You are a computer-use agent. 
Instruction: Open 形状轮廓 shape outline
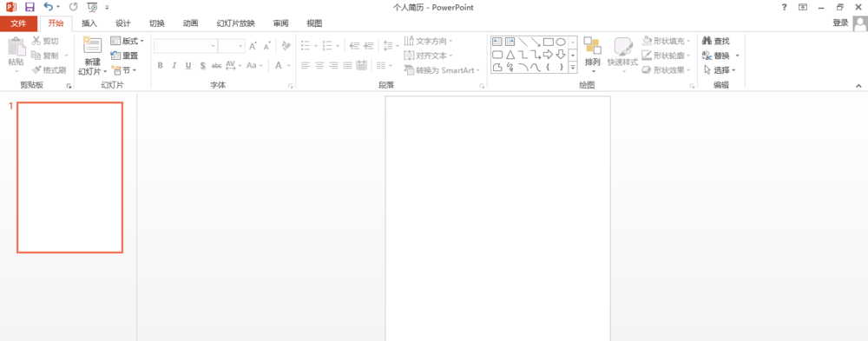[x=667, y=56]
